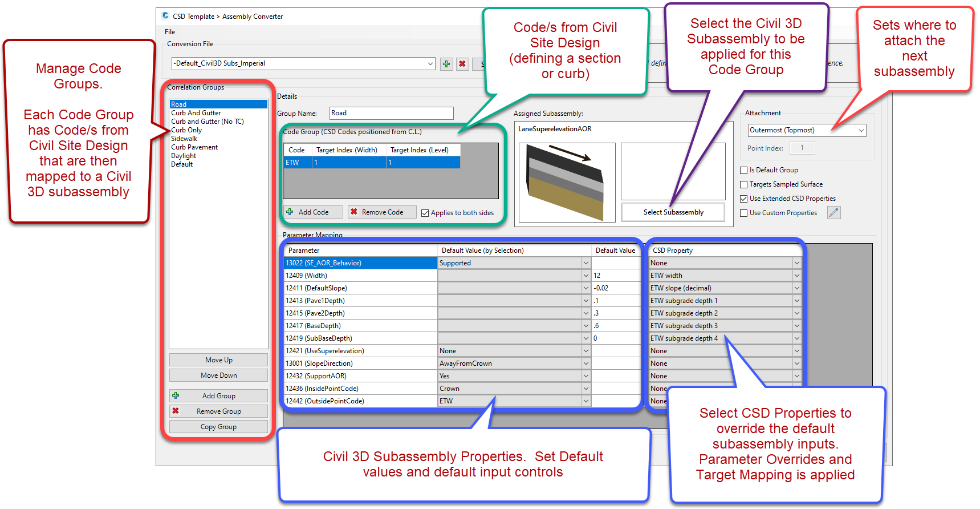This screenshot has width=980, height=509.
Task: Select 12409 (Width) parameter row
Action: (x=360, y=276)
